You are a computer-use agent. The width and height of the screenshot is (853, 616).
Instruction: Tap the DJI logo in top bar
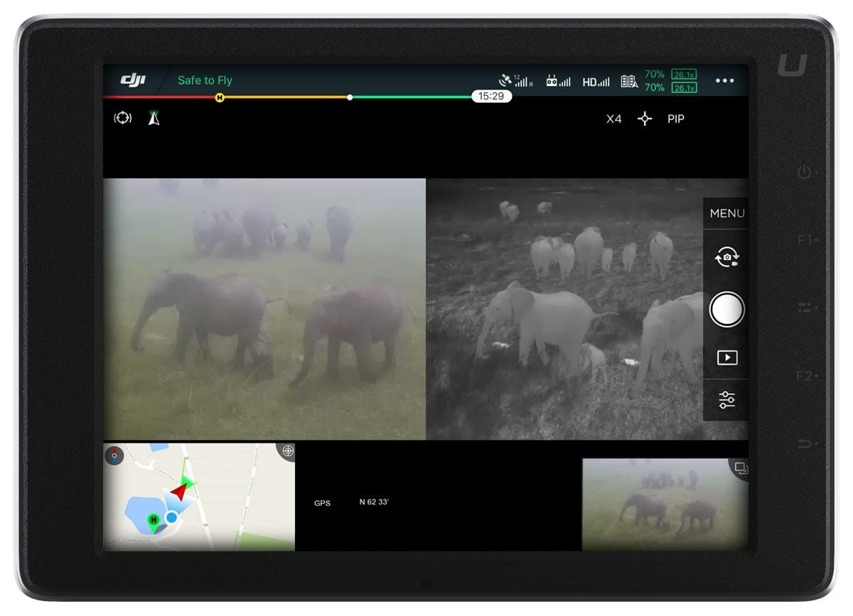[x=133, y=80]
